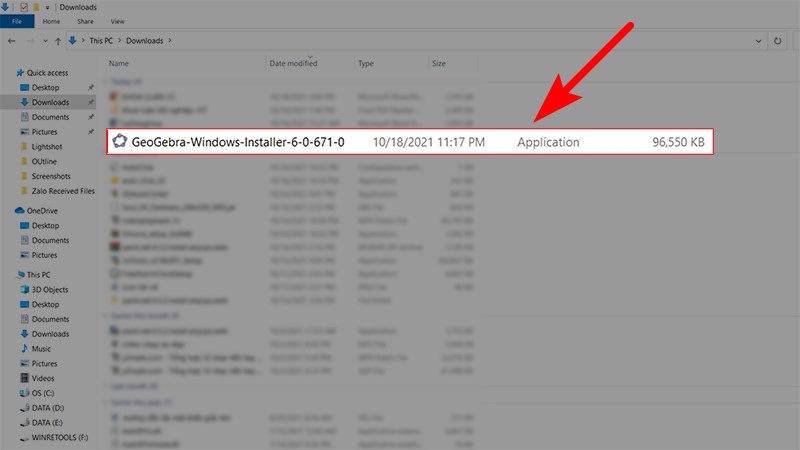Click the Refresh button in address bar

778,41
